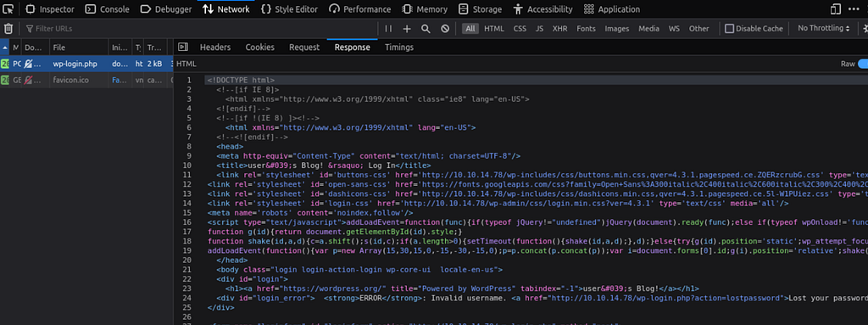Toggle Responsive Design Mode icon
This screenshot has width=868, height=325.
835,8
